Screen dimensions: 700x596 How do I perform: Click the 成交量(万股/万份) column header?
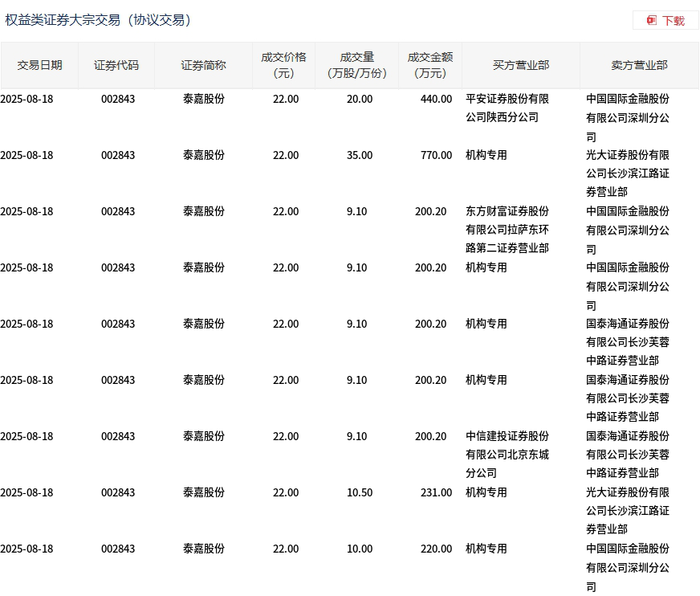357,65
